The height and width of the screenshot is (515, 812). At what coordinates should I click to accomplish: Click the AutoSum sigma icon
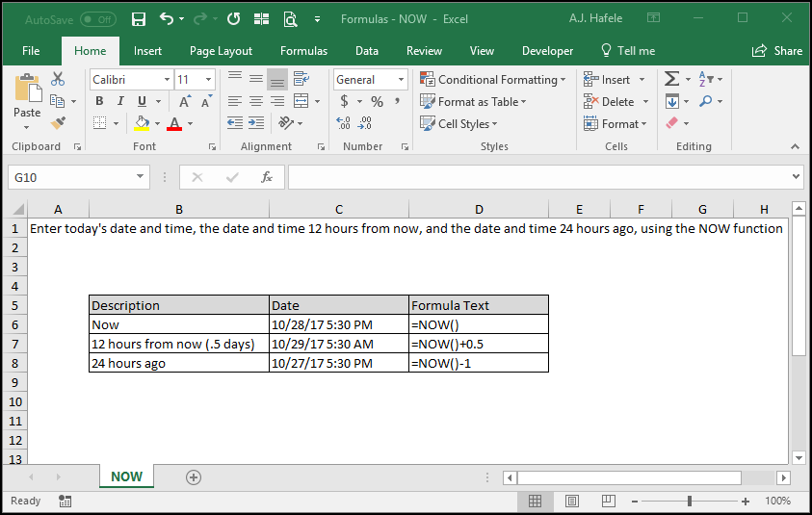(671, 79)
